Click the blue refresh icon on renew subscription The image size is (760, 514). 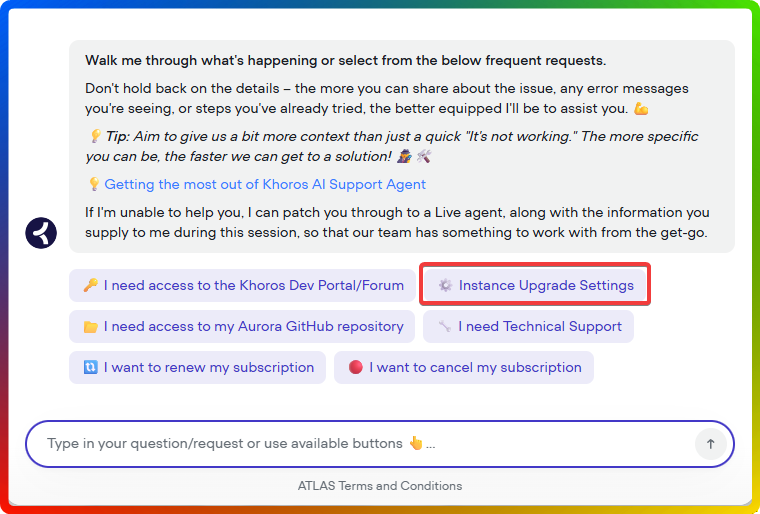[x=90, y=367]
